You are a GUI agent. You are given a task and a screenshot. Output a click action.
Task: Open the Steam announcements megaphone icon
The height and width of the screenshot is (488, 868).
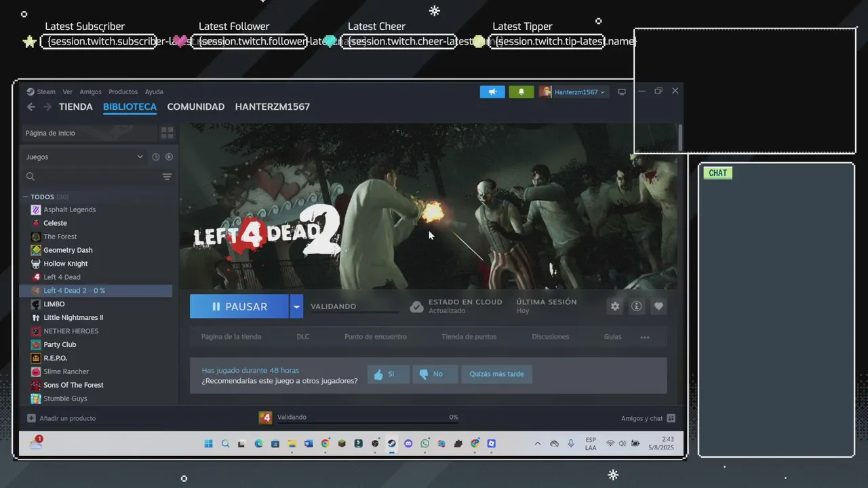click(492, 91)
